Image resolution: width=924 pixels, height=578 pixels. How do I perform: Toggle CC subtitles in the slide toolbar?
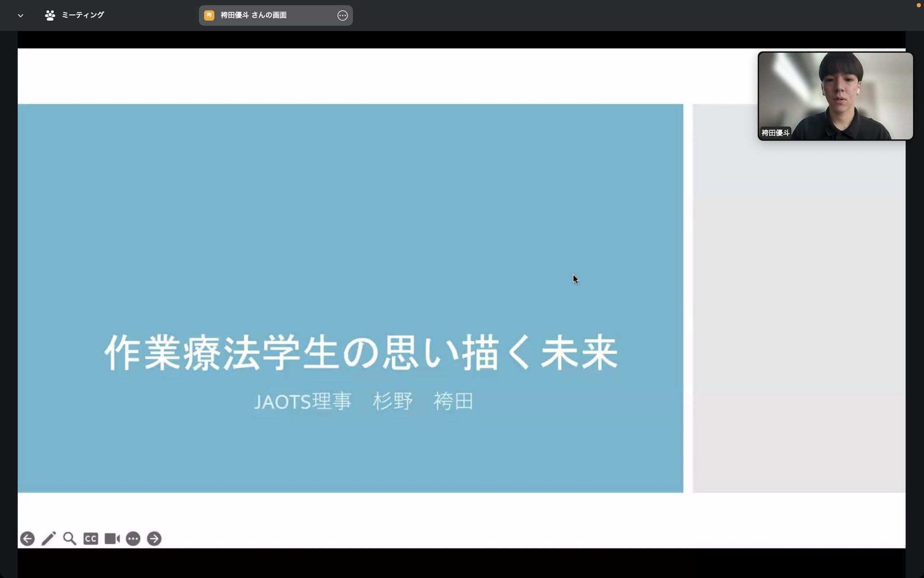(x=91, y=538)
